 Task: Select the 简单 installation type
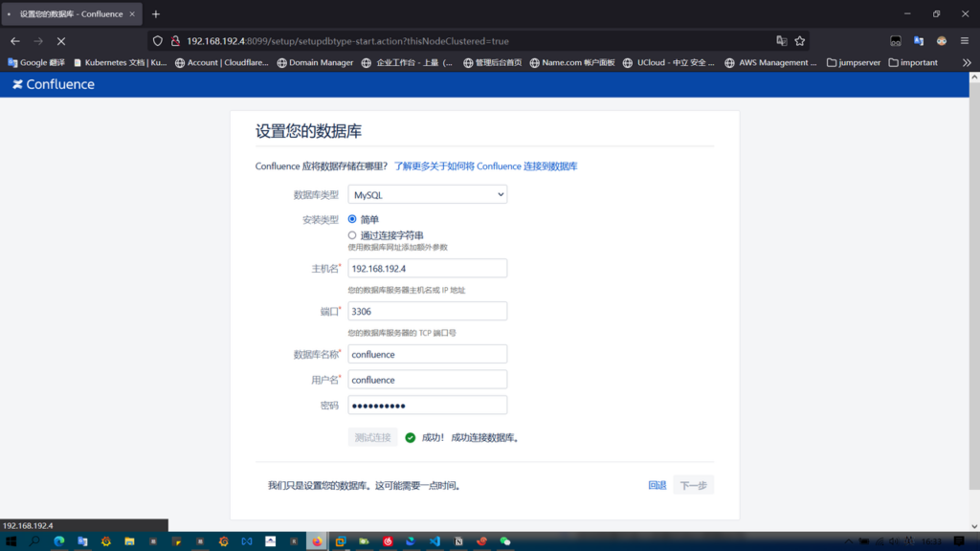(x=352, y=219)
